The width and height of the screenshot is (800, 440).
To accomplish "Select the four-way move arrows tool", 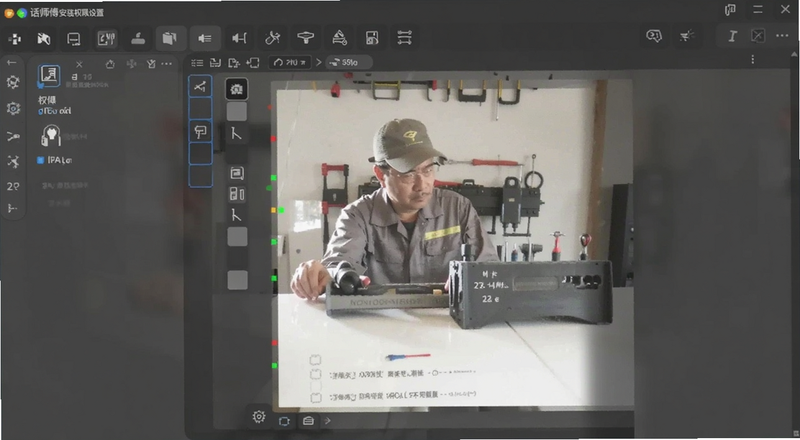I will coord(15,38).
